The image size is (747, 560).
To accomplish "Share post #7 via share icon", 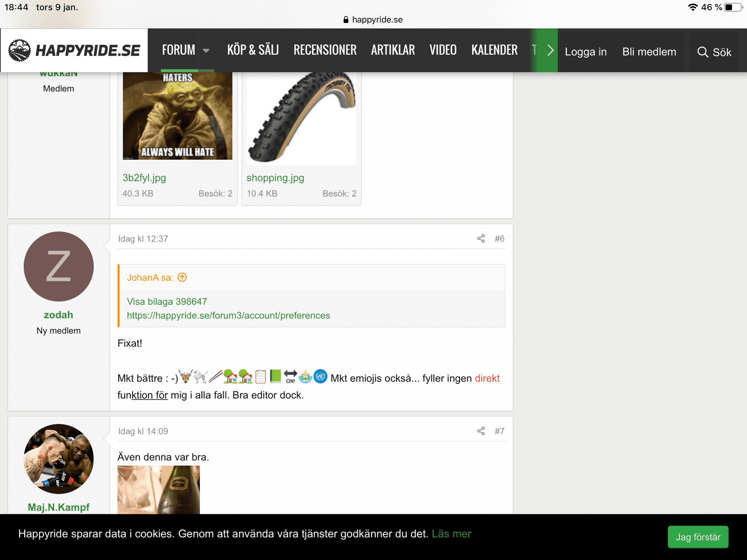I will click(481, 431).
